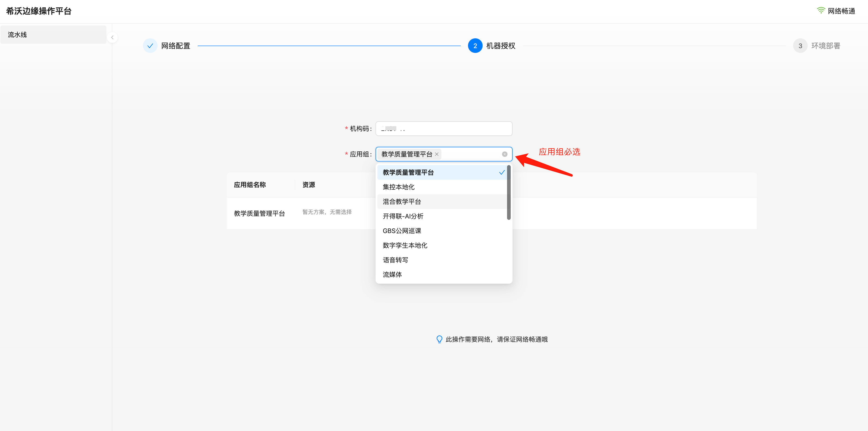
Task: Deselect 教学质量管理平台 in dropdown list
Action: 442,172
